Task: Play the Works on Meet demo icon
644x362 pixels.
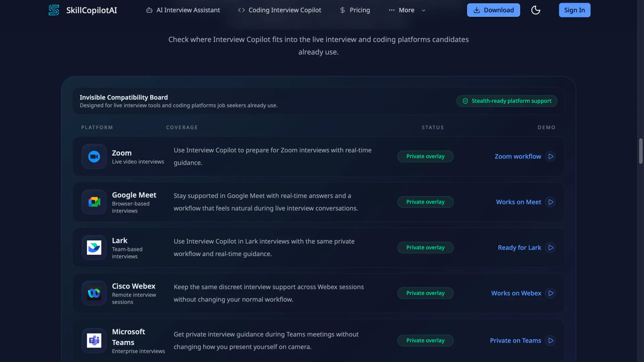Action: (x=550, y=202)
